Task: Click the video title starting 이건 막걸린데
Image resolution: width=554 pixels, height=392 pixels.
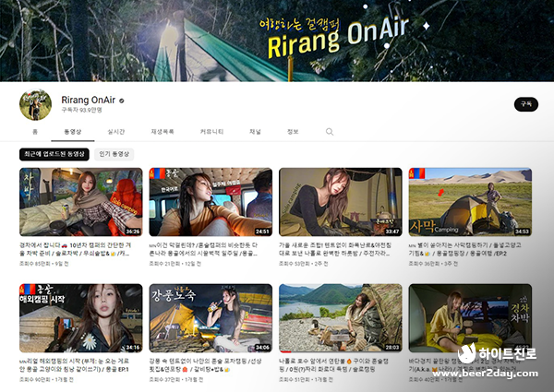Action: point(203,249)
